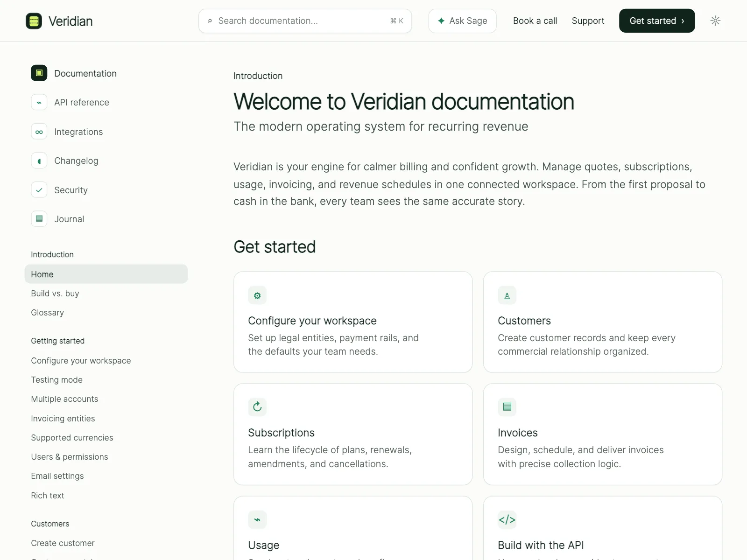
Task: Open Rich text page
Action: pyautogui.click(x=48, y=496)
